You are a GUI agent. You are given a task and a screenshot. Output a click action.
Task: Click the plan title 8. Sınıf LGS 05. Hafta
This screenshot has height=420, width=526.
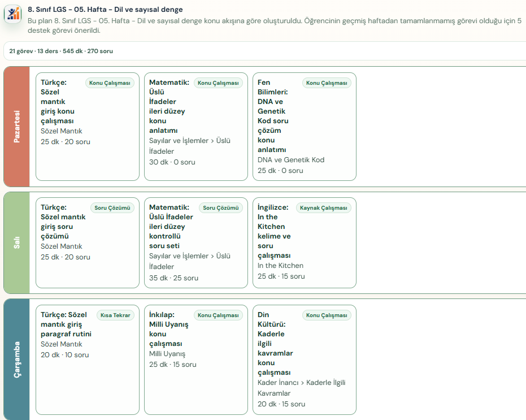[x=105, y=10]
